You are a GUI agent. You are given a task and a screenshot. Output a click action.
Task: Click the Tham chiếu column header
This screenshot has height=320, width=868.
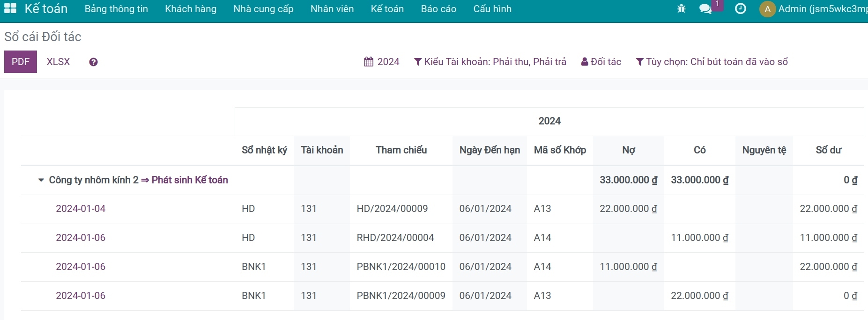click(x=401, y=150)
